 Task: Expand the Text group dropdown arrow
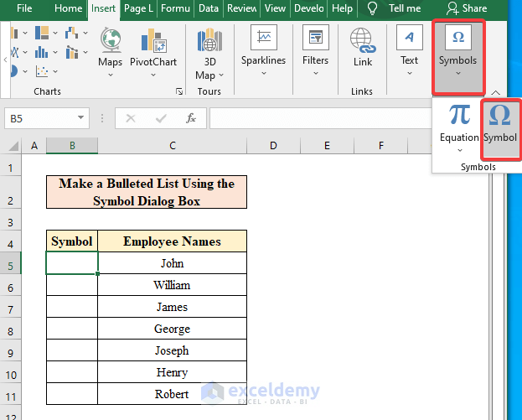tap(410, 73)
